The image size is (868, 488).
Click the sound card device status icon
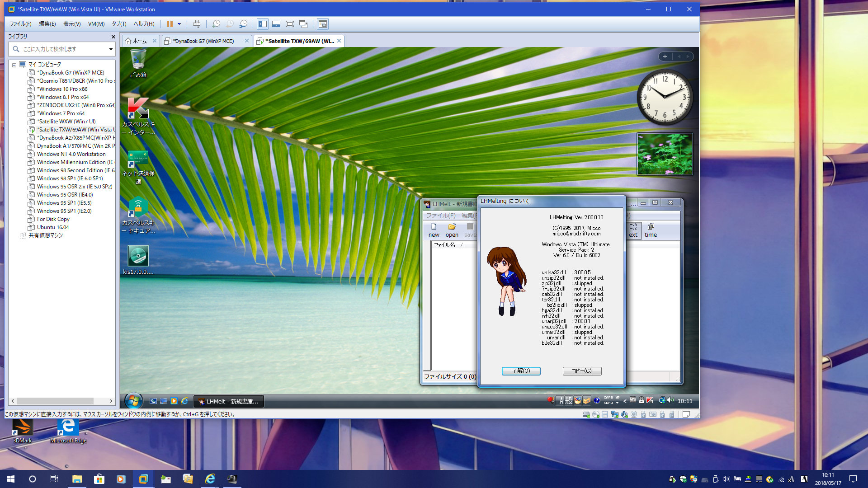tap(624, 414)
